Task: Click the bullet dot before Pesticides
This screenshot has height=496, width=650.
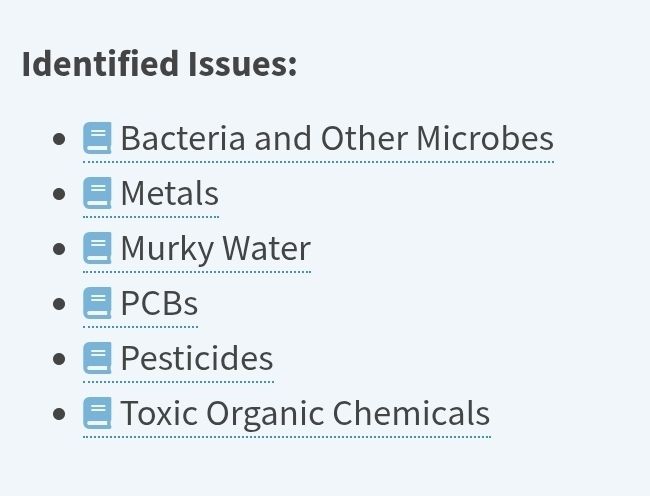Action: pyautogui.click(x=59, y=359)
